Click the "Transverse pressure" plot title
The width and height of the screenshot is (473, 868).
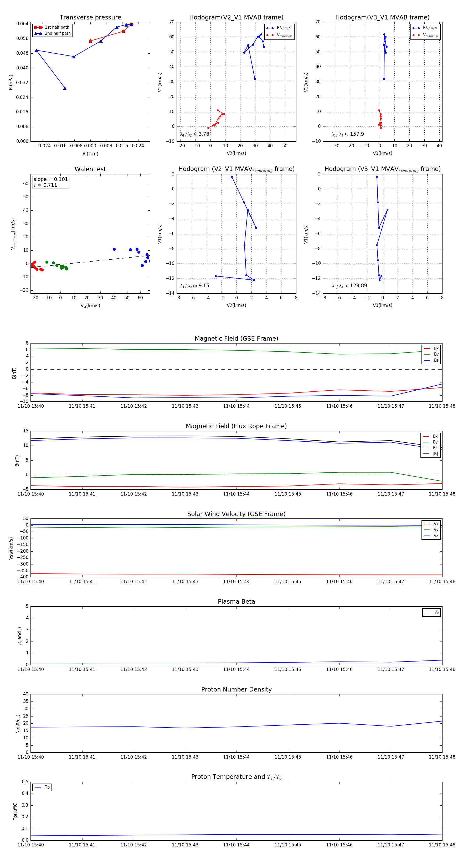tap(90, 18)
